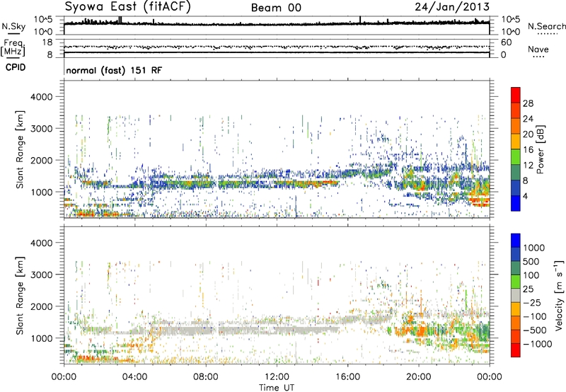The image size is (566, 392).
Task: Click the 'Slant Range [km]' label of power panel
Action: pyautogui.click(x=20, y=149)
